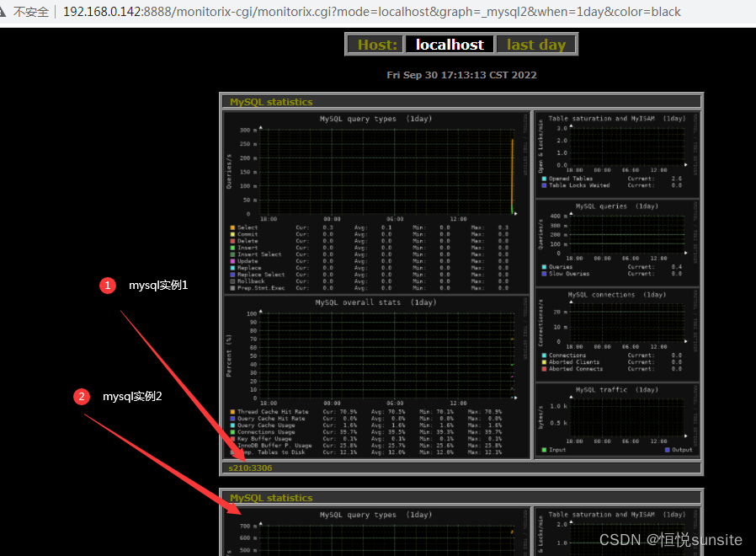The image size is (756, 556).
Task: Click the 'Query Cache Hit Rate' legend label
Action: pyautogui.click(x=271, y=419)
